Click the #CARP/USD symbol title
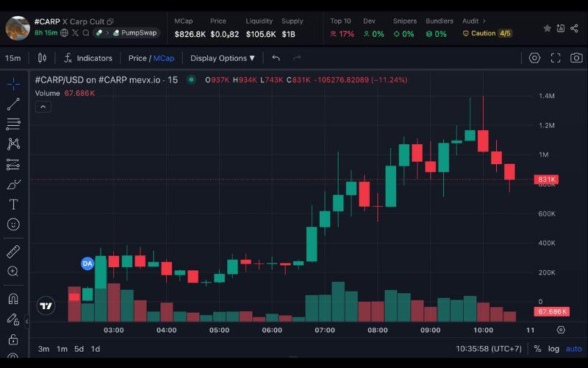The image size is (588, 368). pyautogui.click(x=106, y=79)
